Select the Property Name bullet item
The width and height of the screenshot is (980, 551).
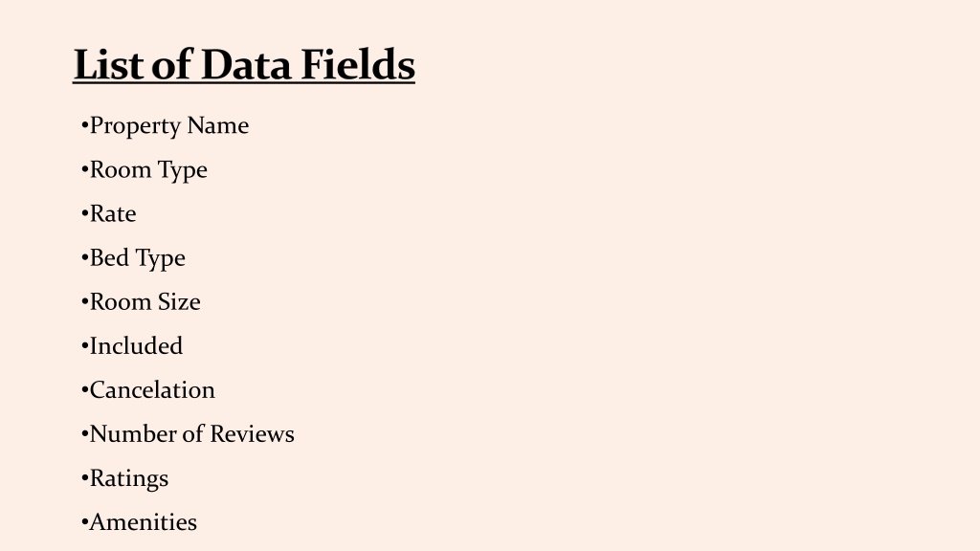coord(165,127)
